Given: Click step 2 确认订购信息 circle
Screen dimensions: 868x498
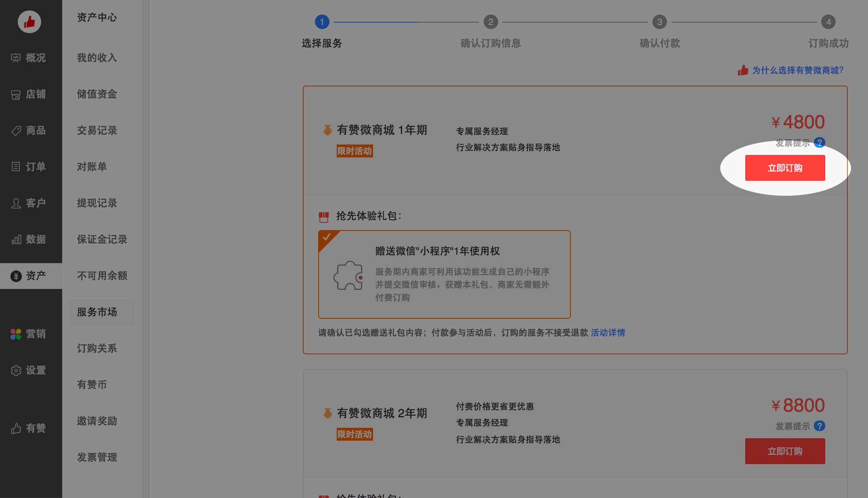Looking at the screenshot, I should pos(491,22).
